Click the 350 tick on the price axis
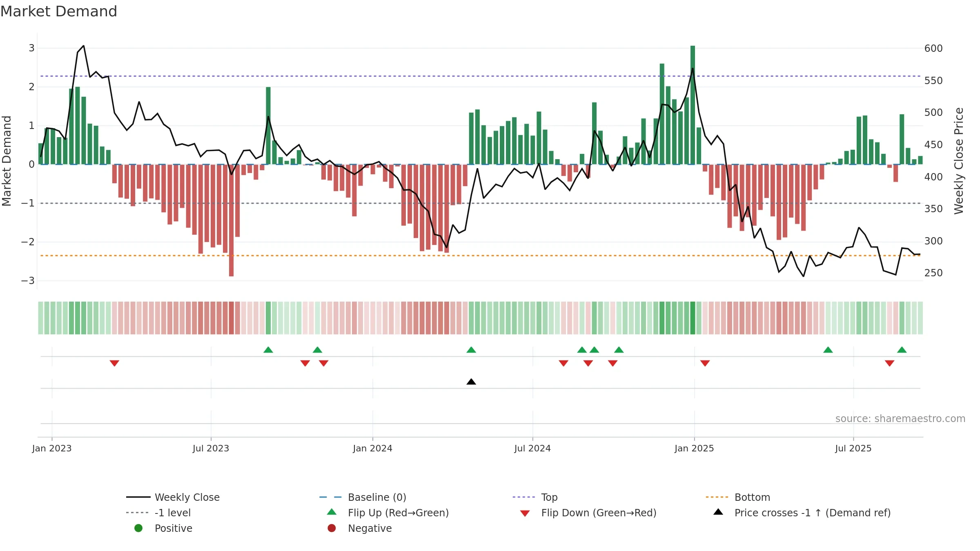 click(x=933, y=209)
